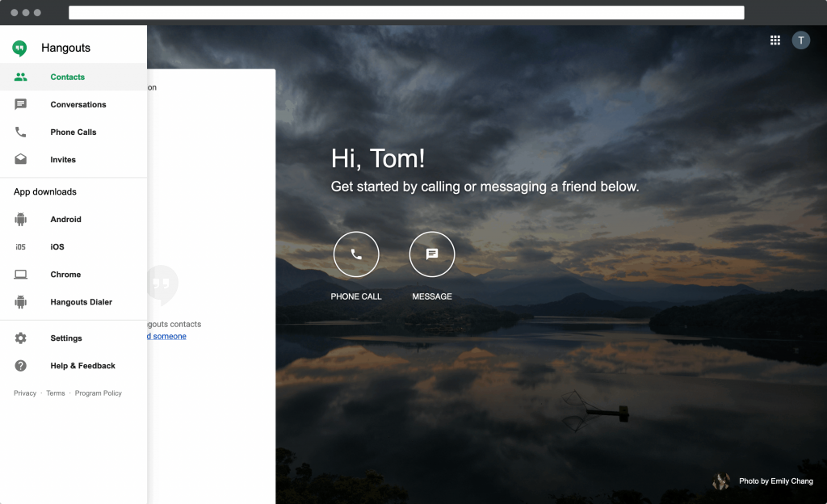
Task: Click the iOS icon in sidebar
Action: pyautogui.click(x=20, y=246)
